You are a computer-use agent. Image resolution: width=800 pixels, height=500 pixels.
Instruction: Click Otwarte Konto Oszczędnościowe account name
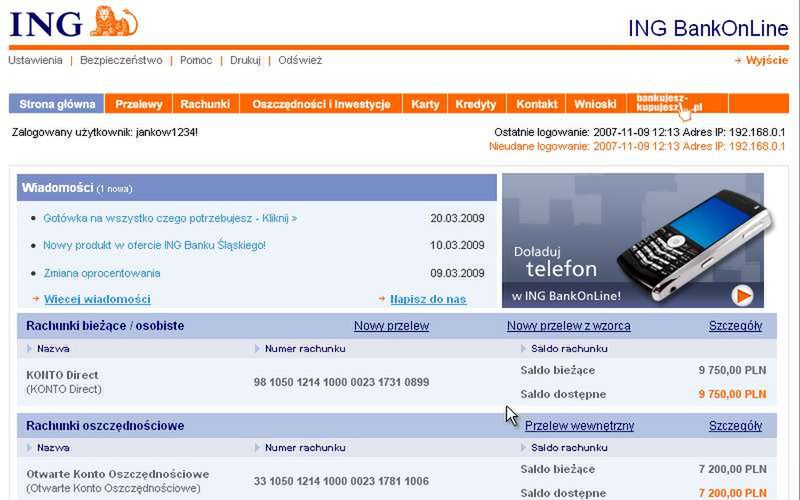[x=118, y=474]
